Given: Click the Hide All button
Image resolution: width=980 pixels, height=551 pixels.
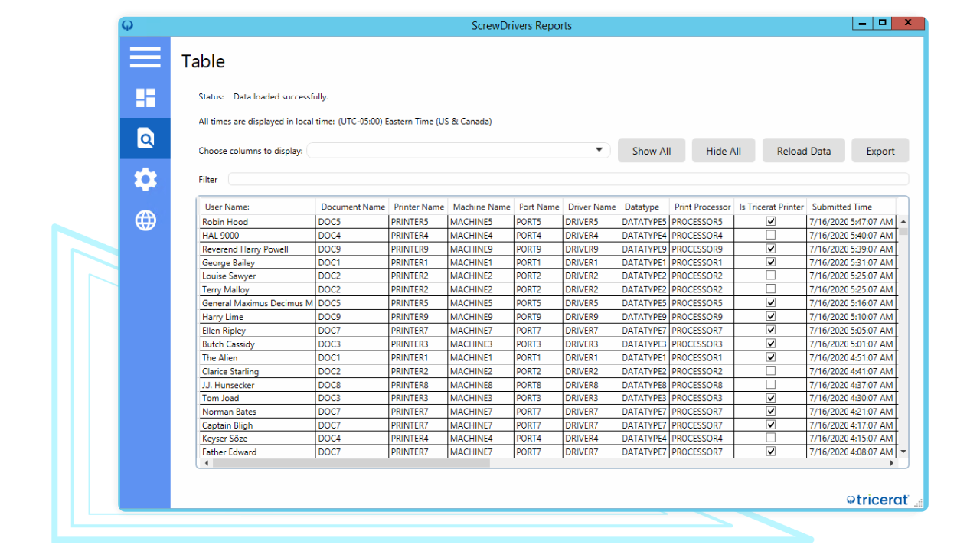Looking at the screenshot, I should click(723, 150).
